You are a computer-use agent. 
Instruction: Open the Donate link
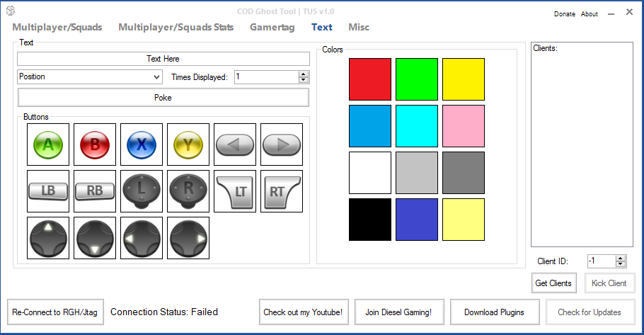565,14
